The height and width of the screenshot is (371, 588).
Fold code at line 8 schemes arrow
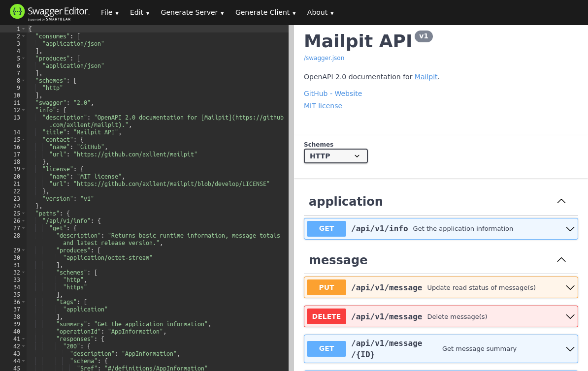[x=24, y=81]
